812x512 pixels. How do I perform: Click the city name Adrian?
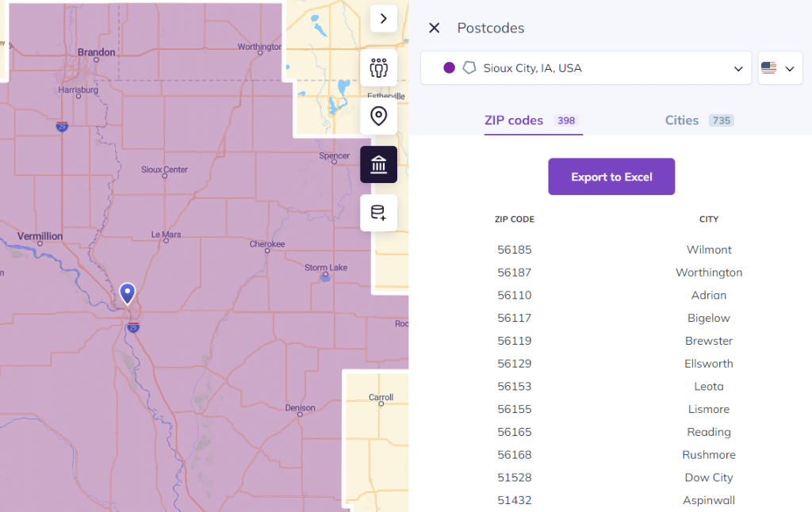[709, 295]
